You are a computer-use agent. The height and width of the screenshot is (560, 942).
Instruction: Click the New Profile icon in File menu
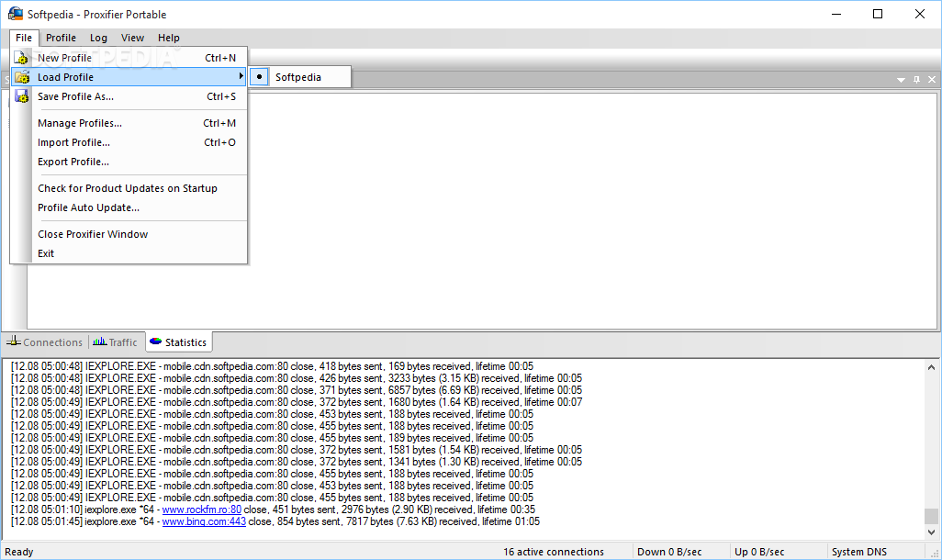[x=21, y=58]
